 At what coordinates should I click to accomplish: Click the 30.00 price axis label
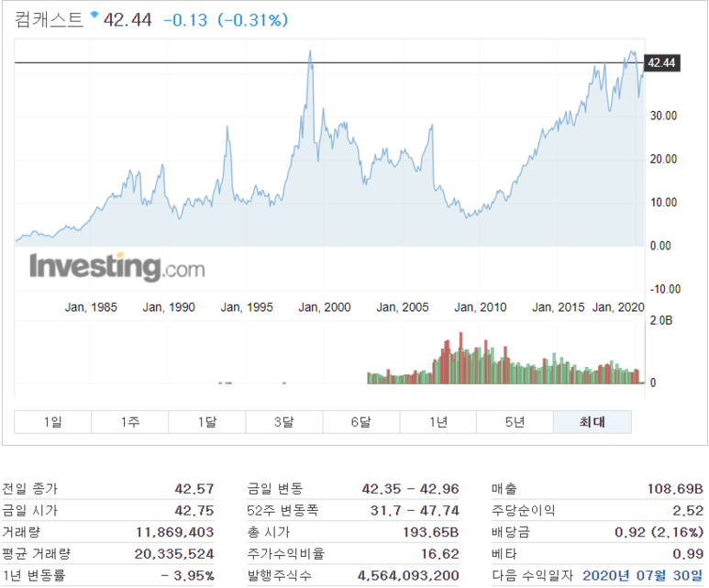[663, 116]
